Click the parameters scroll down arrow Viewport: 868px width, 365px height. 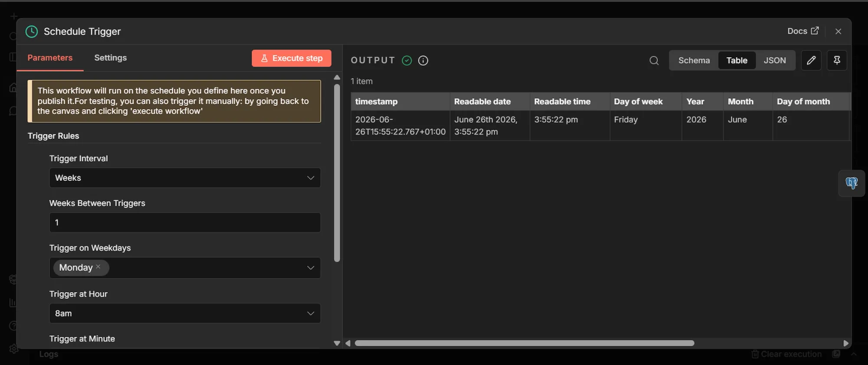coord(337,343)
